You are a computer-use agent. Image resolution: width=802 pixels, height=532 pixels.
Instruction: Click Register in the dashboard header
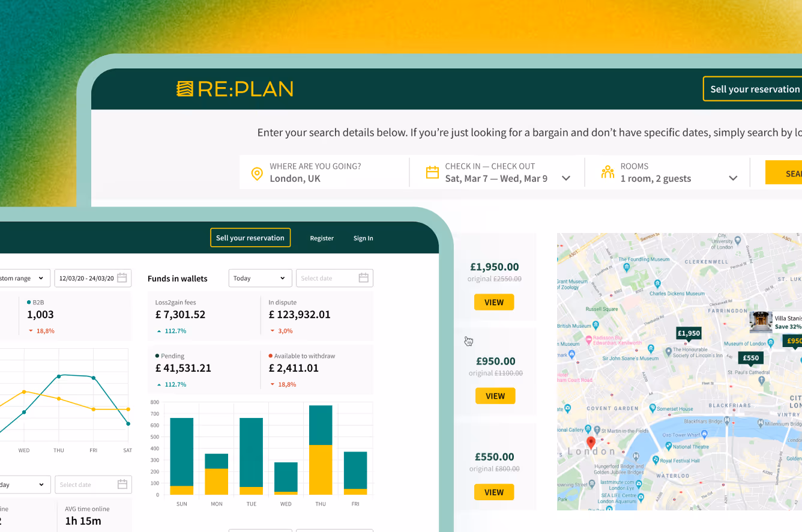coord(322,238)
